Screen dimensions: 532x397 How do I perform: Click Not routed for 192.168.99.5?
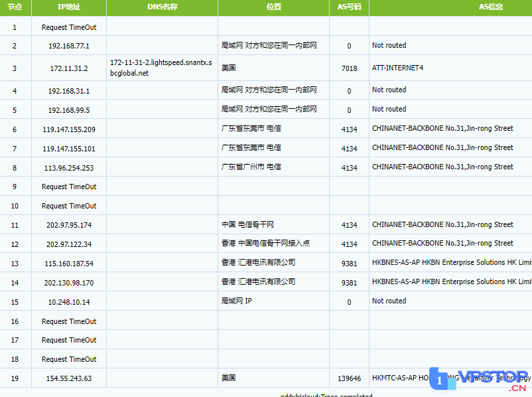(389, 109)
